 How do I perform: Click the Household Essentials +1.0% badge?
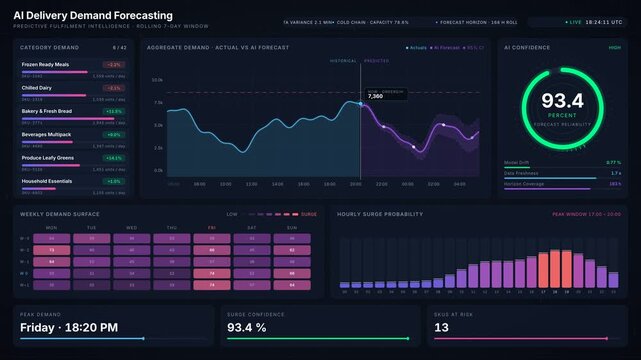click(114, 181)
